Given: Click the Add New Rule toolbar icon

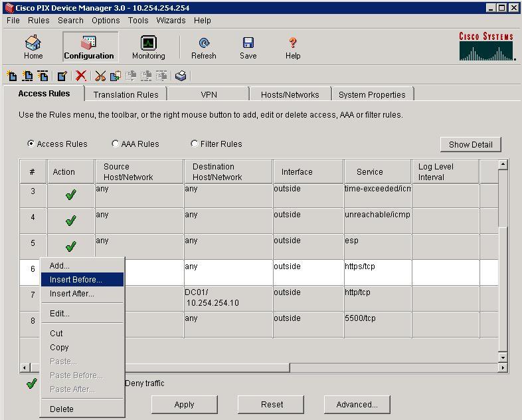Looking at the screenshot, I should tap(12, 76).
